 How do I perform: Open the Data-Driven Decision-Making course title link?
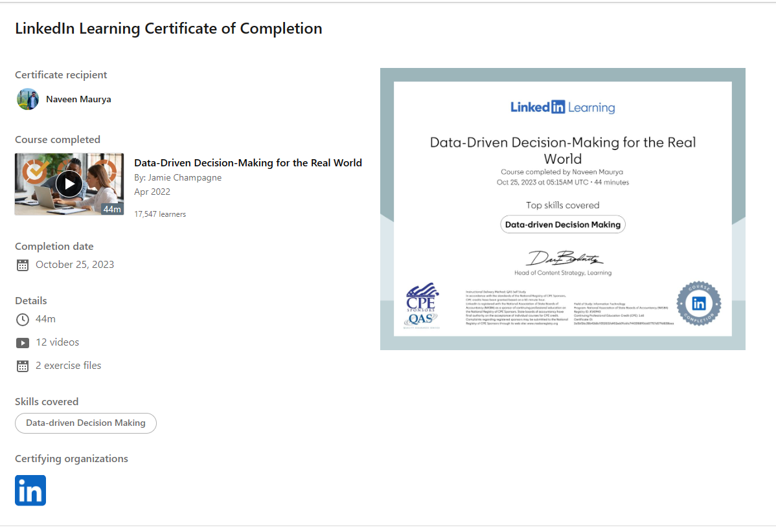pyautogui.click(x=248, y=162)
